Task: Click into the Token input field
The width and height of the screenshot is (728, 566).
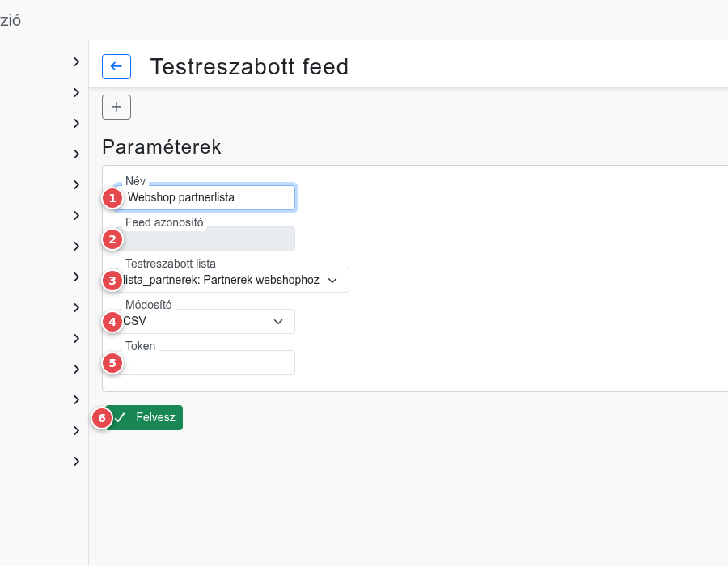Action: (205, 363)
